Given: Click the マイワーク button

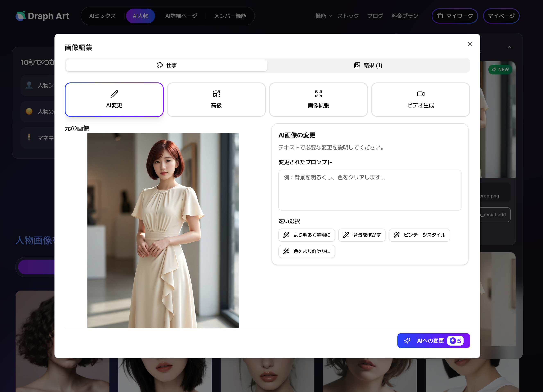Looking at the screenshot, I should 455,16.
